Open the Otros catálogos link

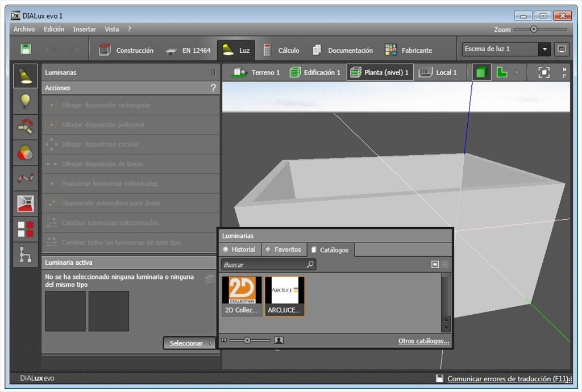tap(423, 341)
